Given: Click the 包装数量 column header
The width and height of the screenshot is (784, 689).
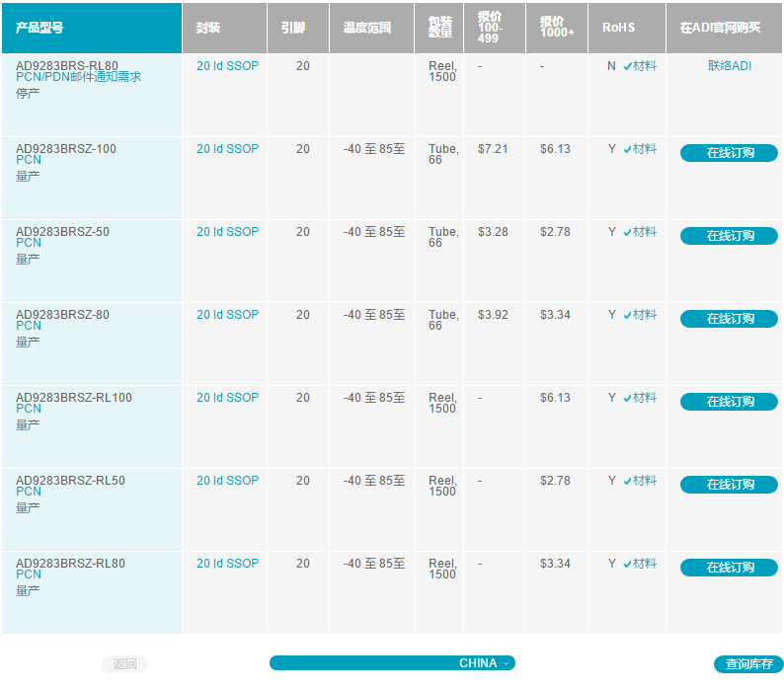Looking at the screenshot, I should [440, 27].
